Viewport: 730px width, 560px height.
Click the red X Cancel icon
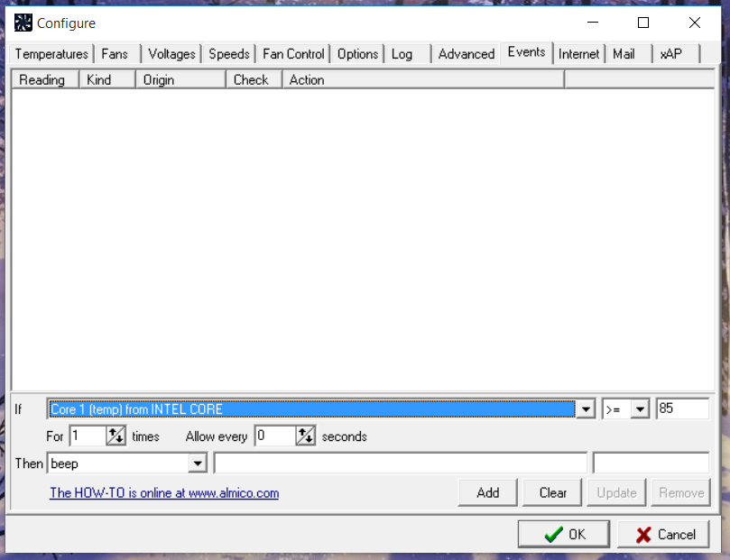pos(643,534)
